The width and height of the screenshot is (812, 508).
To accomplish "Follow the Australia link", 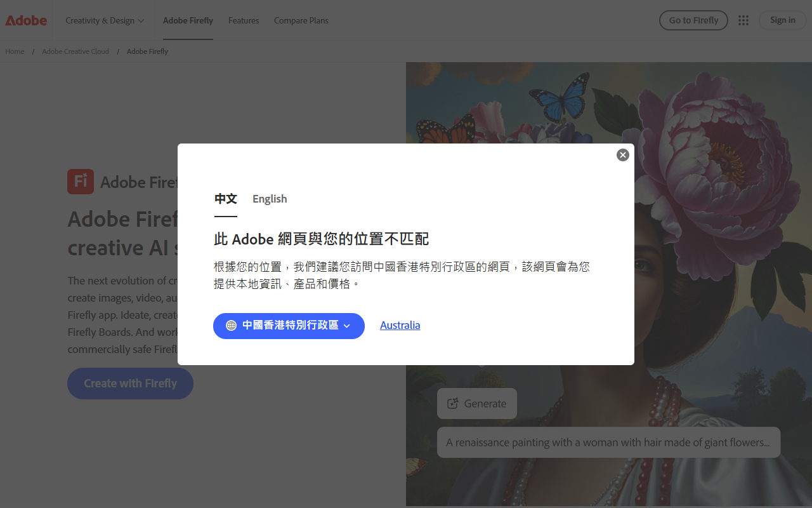I will pyautogui.click(x=400, y=325).
